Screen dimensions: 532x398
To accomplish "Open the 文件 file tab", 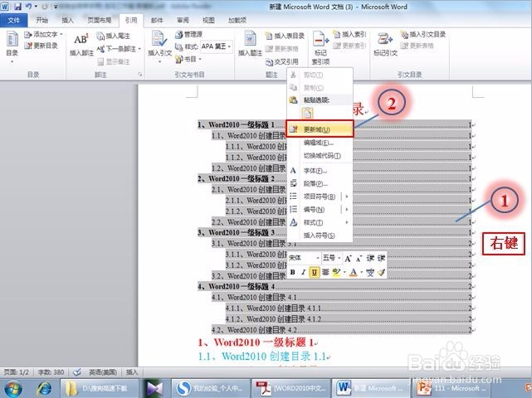I will point(13,21).
